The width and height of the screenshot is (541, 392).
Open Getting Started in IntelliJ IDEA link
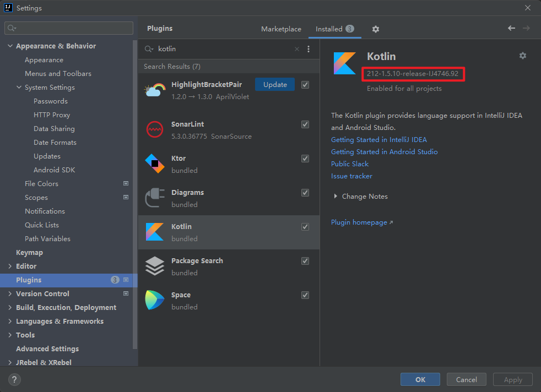tap(379, 140)
